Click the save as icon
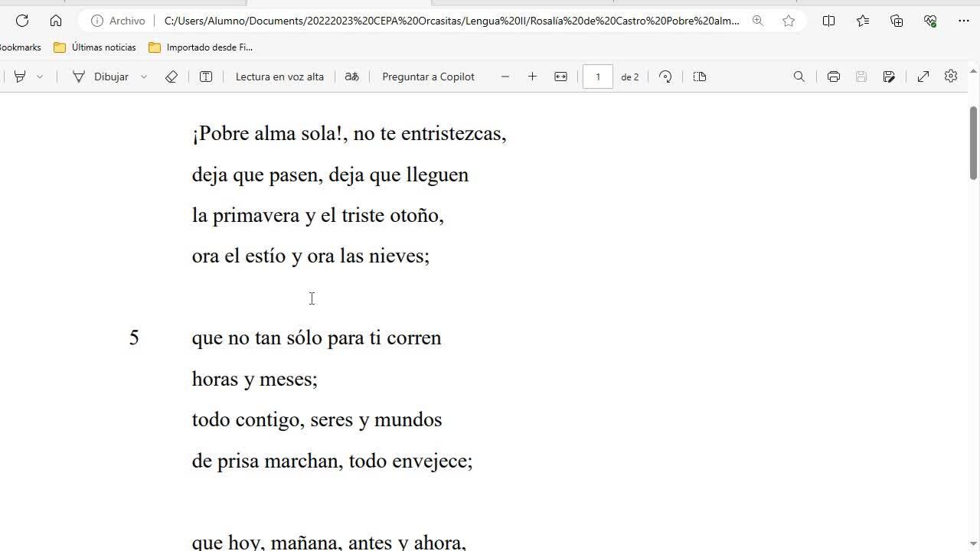The image size is (980, 551). (x=889, y=77)
